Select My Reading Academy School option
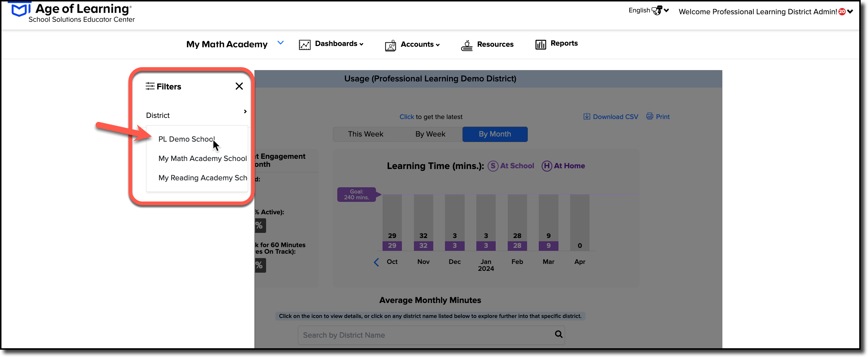The height and width of the screenshot is (357, 868). (203, 178)
